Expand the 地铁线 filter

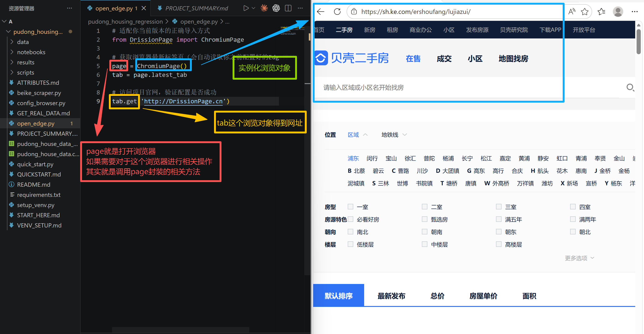click(x=394, y=135)
